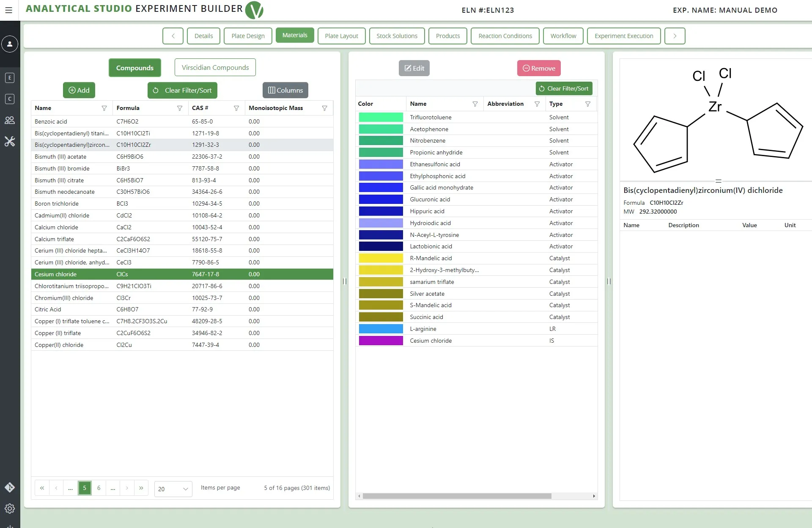
Task: Open filter for compound Name column
Action: (x=104, y=108)
